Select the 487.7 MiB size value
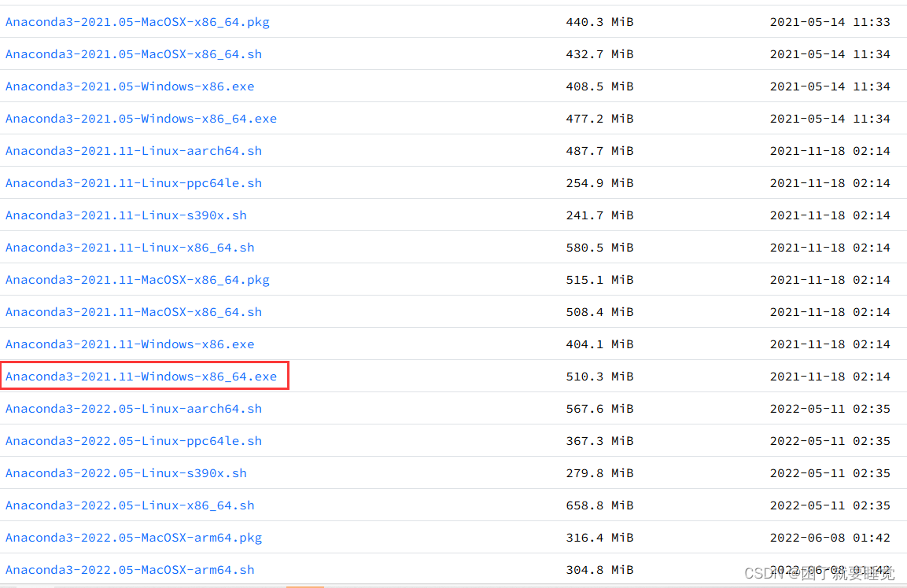Screen dimensions: 907x588 600,151
